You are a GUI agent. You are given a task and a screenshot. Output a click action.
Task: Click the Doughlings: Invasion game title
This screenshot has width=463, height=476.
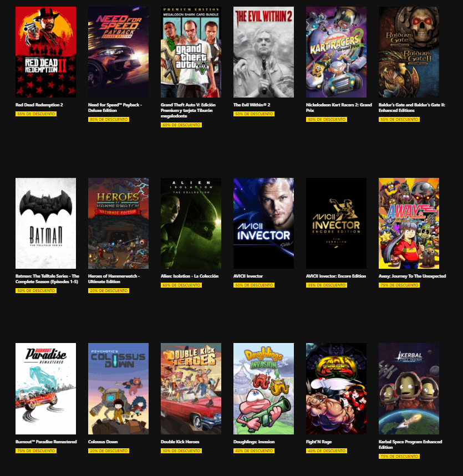(x=253, y=442)
